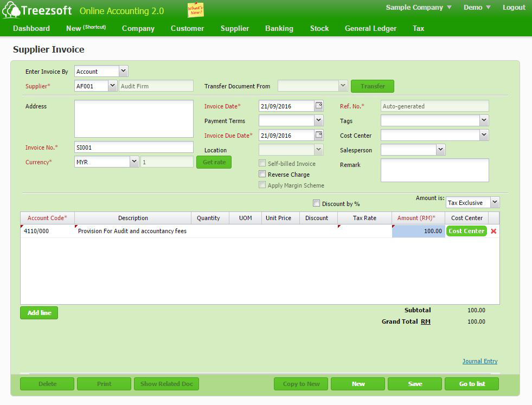Open the Banking menu
Viewport: 532px width, 405px height.
click(x=279, y=29)
